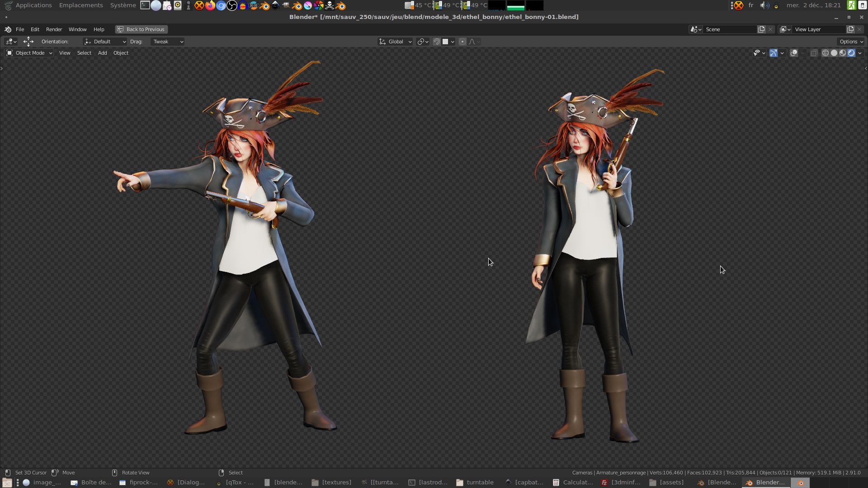Switch to [assets] taskbar window
This screenshot has width=868, height=488.
(666, 483)
